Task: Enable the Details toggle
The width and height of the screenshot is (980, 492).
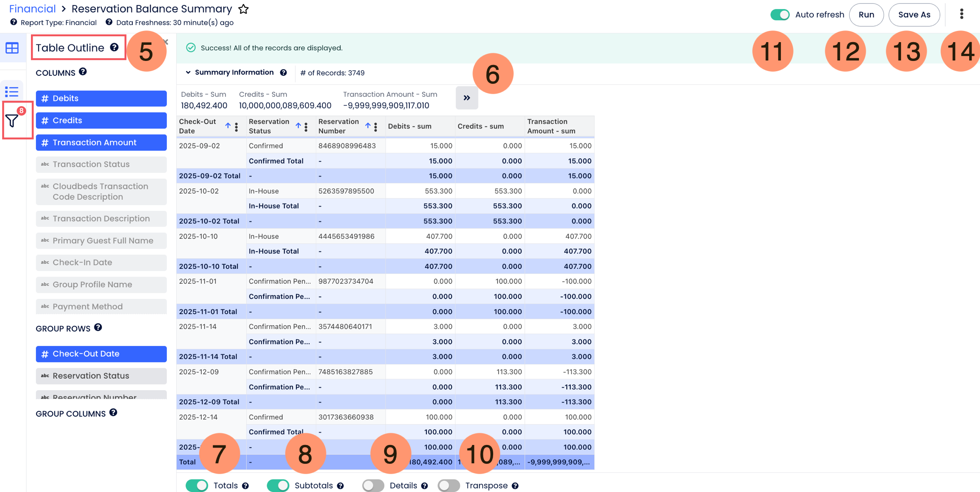Action: 373,485
